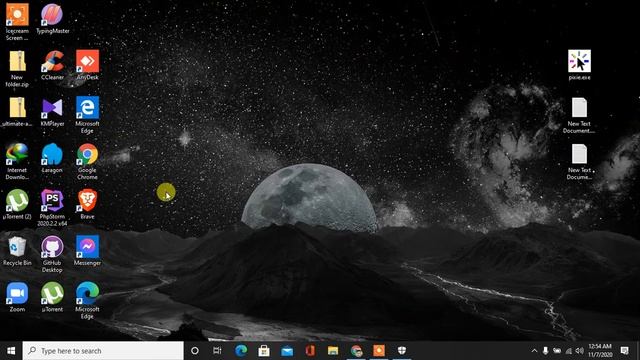Switch to Icecream Screen Recorder in taskbar
Image resolution: width=640 pixels, height=360 pixels.
pyautogui.click(x=379, y=351)
